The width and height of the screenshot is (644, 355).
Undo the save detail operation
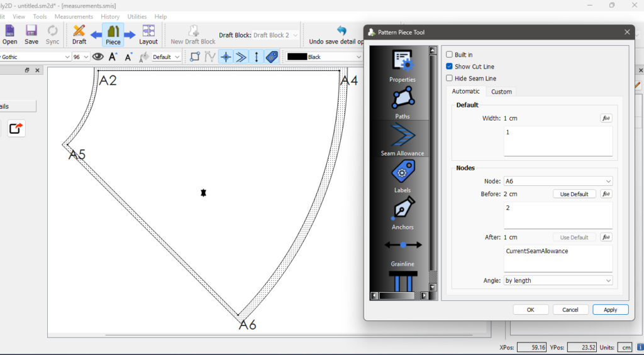tap(341, 35)
